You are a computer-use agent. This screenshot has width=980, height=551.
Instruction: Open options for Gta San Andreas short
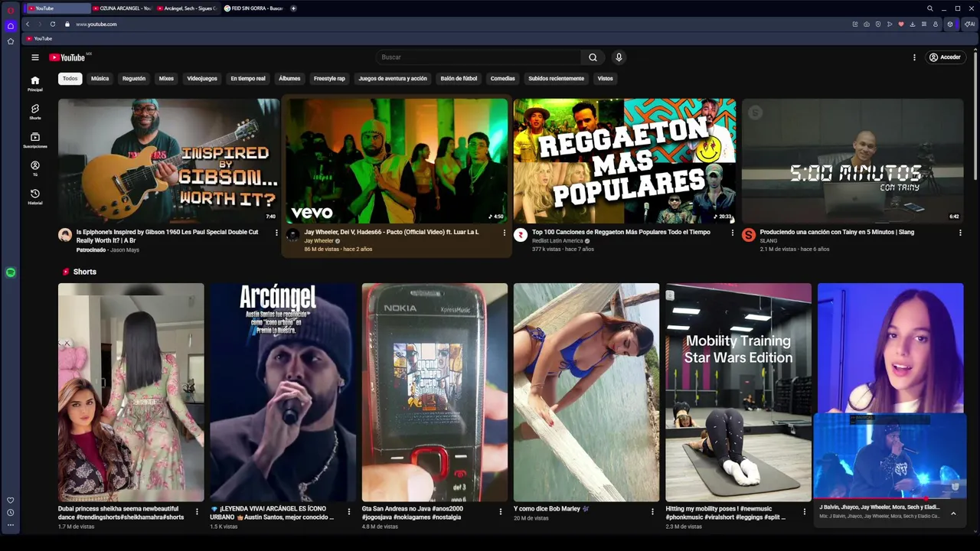(x=501, y=512)
